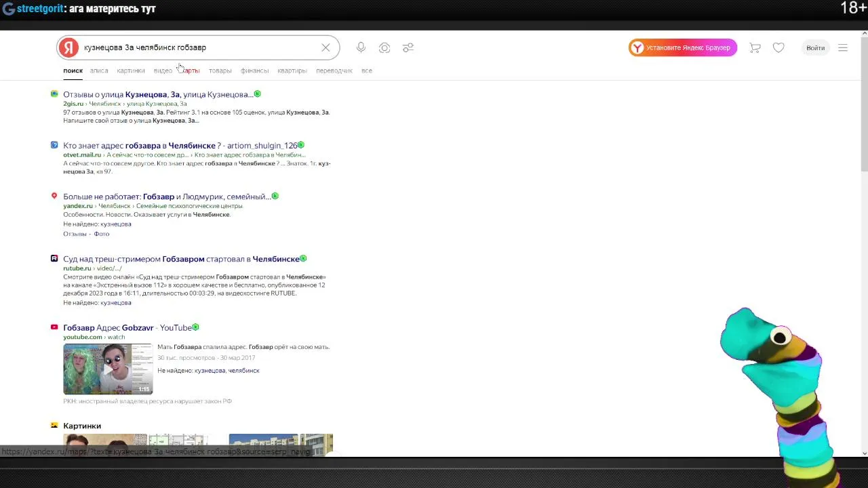Click the Yandex logo in search bar
868x488 pixels.
[68, 47]
